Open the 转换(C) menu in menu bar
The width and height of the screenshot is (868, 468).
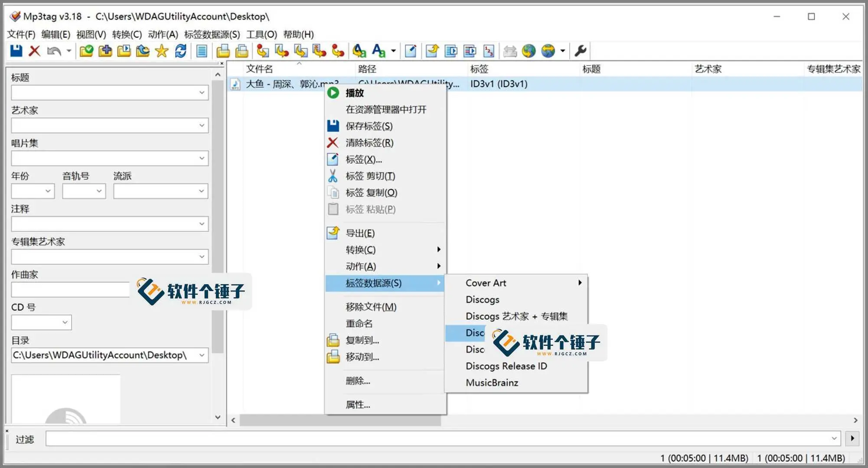127,34
